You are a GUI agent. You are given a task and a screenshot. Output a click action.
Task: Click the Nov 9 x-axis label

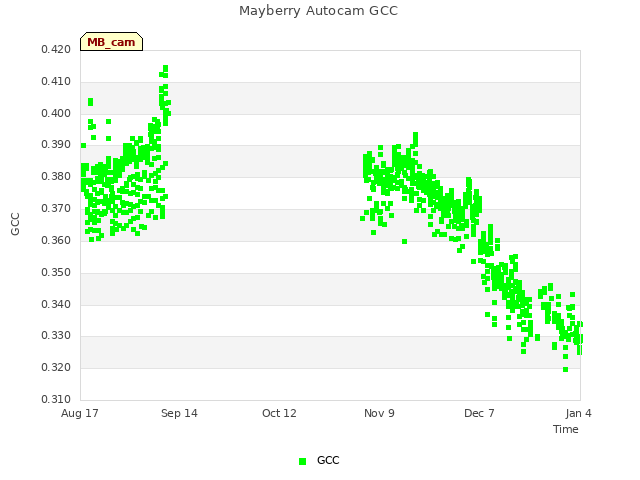click(379, 413)
